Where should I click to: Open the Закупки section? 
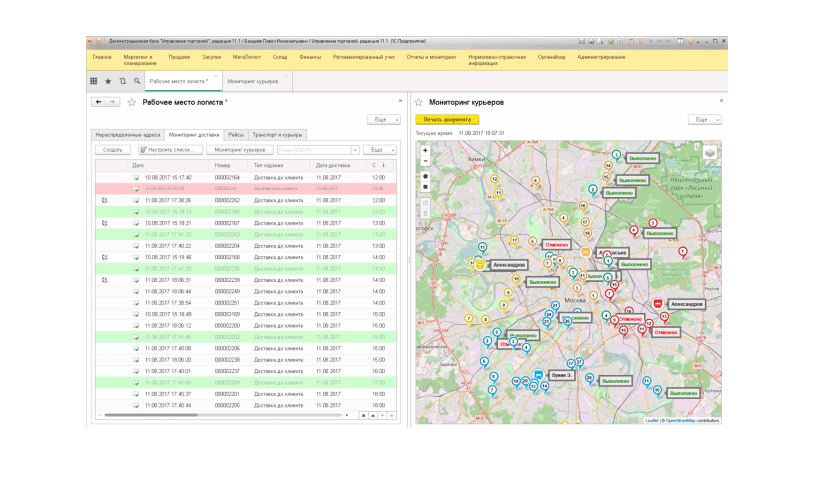tap(211, 57)
